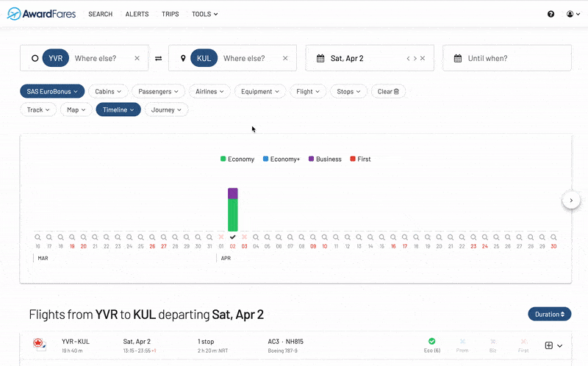
Task: Click the origin Where else? field
Action: [x=96, y=58]
